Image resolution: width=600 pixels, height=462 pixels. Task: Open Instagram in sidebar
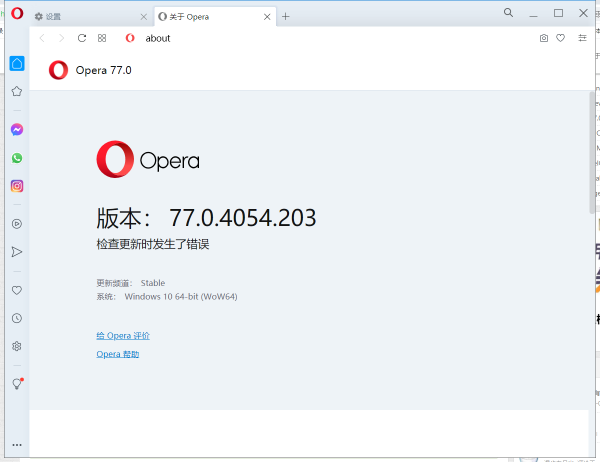click(17, 186)
